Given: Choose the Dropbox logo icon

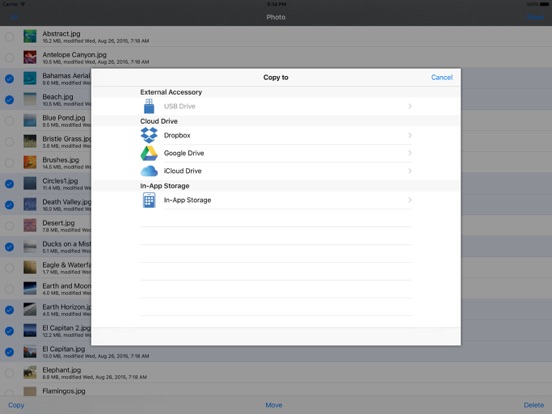Looking at the screenshot, I should tap(149, 135).
